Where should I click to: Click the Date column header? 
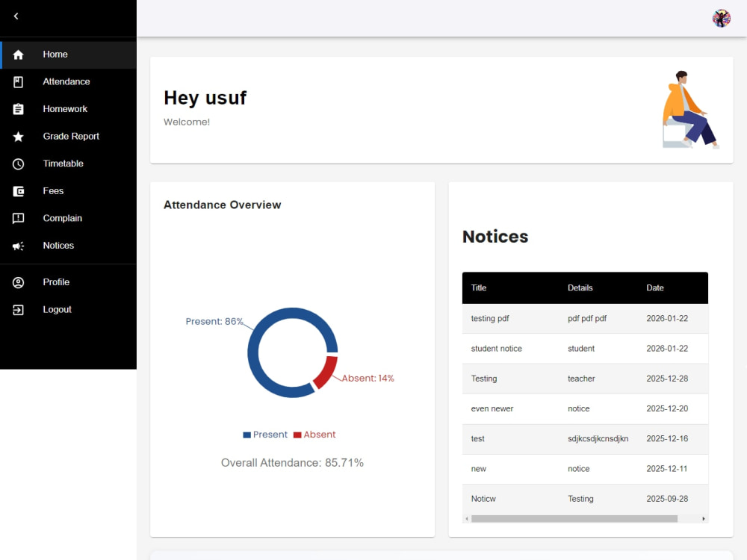point(654,287)
